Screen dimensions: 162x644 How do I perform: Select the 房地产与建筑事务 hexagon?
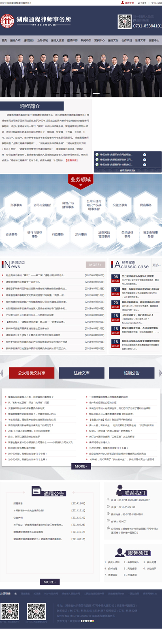pos(68,205)
